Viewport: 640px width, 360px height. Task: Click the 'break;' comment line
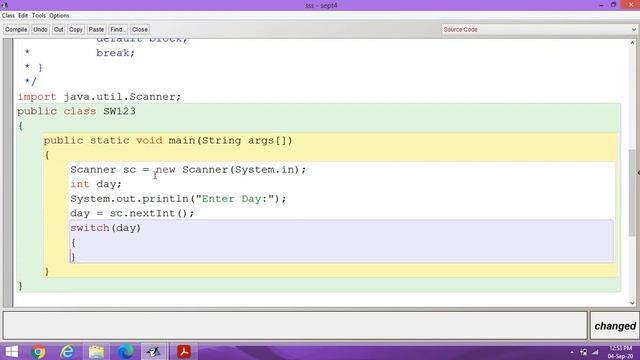[x=116, y=53]
